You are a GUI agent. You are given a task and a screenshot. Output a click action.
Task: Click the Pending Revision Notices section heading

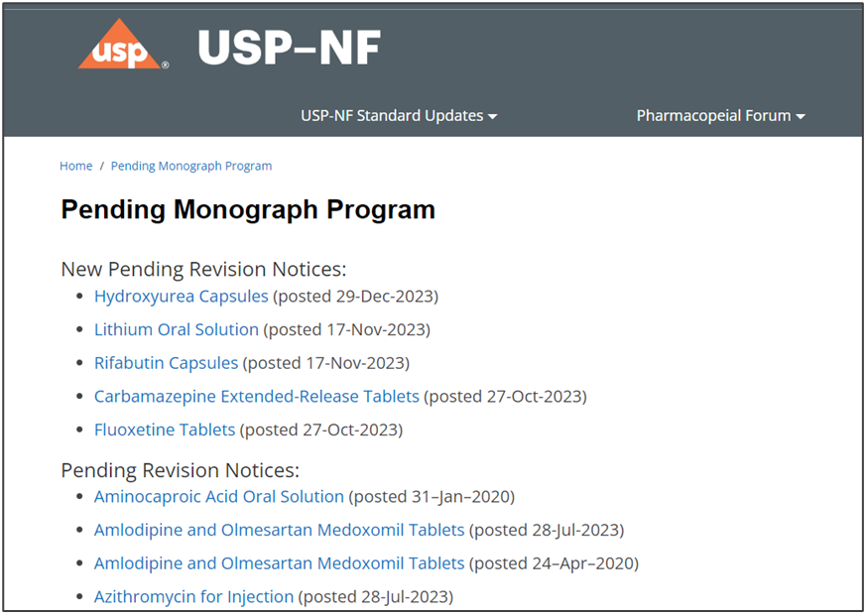(x=180, y=469)
